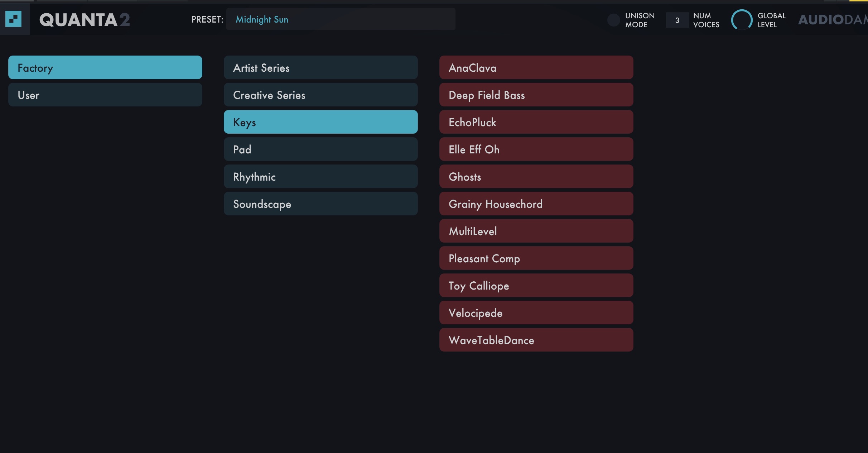Open the Artist Series category
Viewport: 868px width, 453px height.
[320, 67]
